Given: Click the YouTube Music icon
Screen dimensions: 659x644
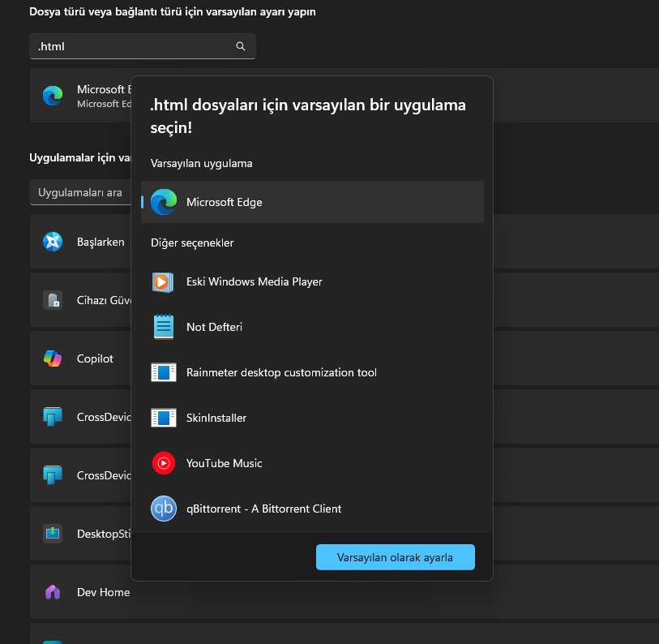Looking at the screenshot, I should tap(164, 463).
